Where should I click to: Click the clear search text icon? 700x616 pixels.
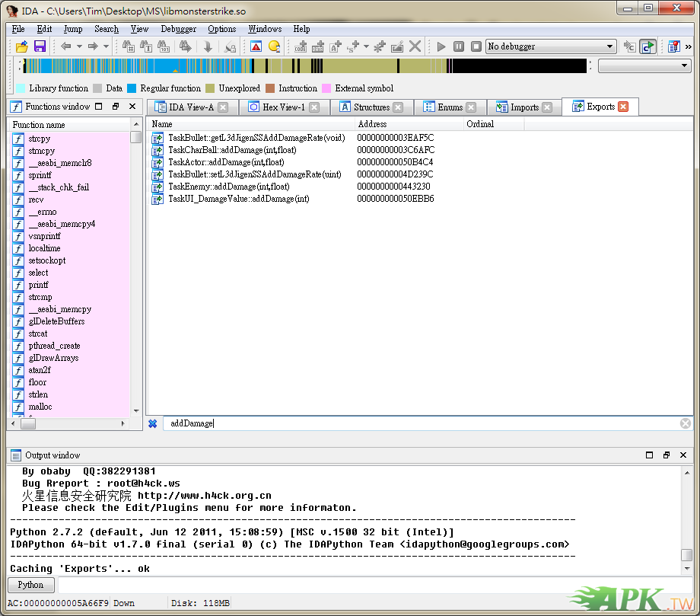(x=685, y=423)
